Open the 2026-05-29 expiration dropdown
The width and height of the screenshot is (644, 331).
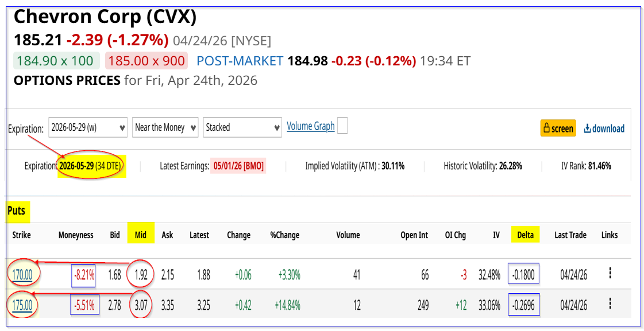coord(88,127)
